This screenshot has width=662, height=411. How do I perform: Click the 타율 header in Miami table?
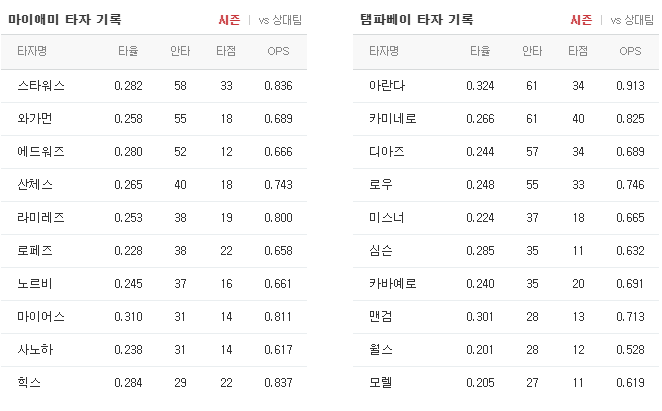pos(128,51)
